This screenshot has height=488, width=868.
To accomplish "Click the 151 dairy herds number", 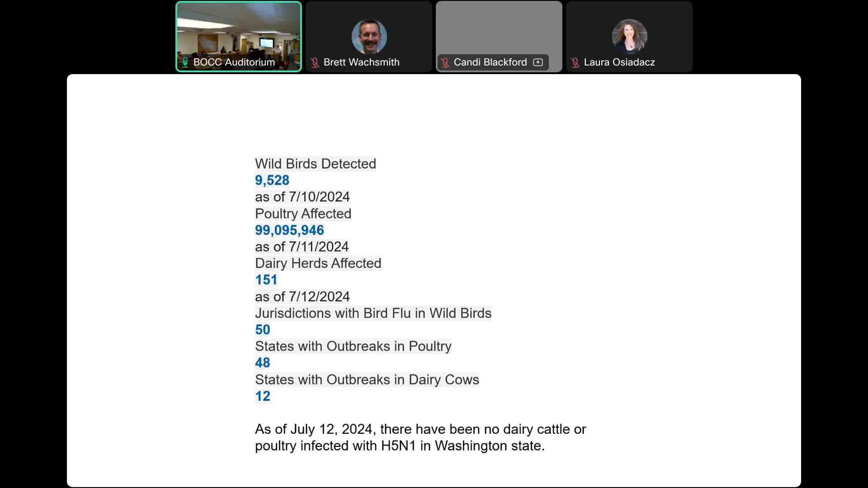I will pyautogui.click(x=266, y=280).
